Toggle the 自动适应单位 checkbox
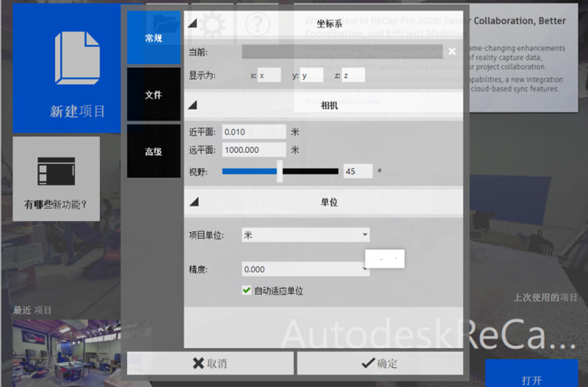 click(x=247, y=290)
